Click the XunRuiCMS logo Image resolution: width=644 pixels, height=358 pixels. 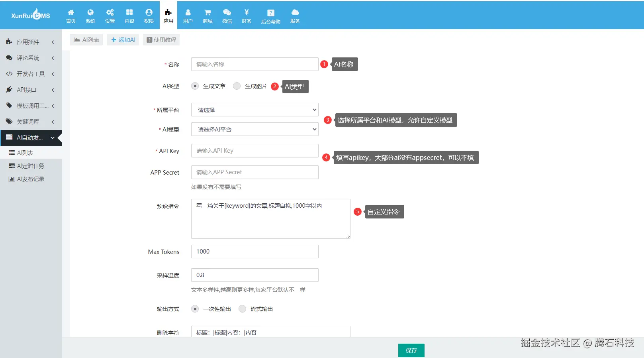31,15
